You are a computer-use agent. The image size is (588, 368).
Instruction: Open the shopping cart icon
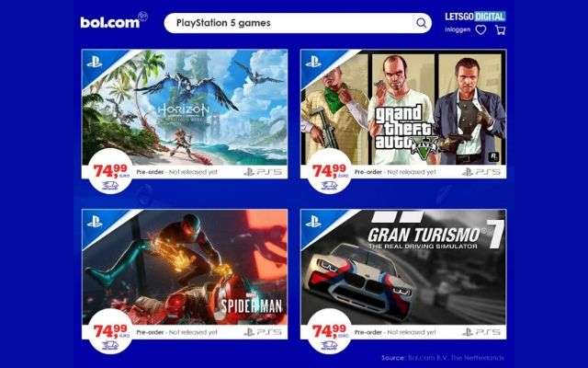500,29
